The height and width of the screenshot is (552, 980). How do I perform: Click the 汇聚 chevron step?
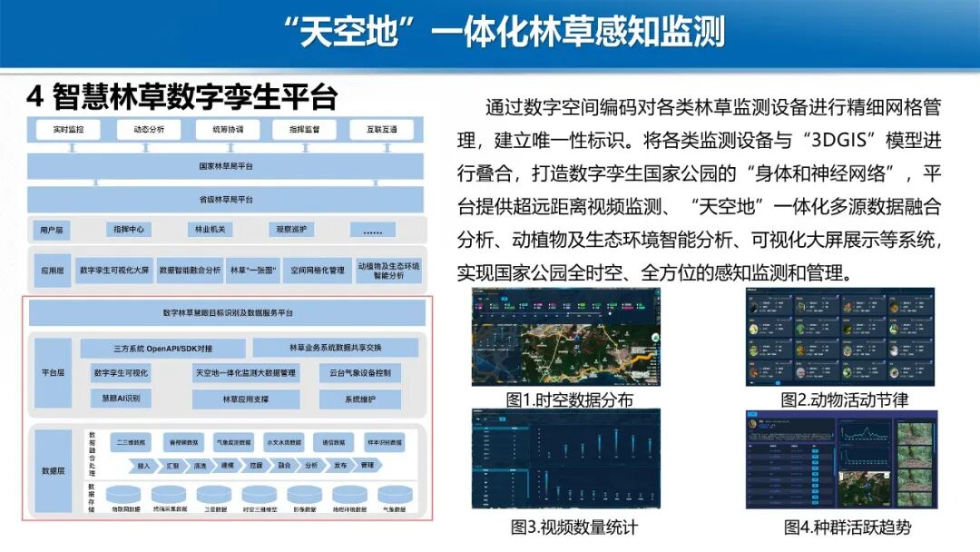click(x=171, y=466)
